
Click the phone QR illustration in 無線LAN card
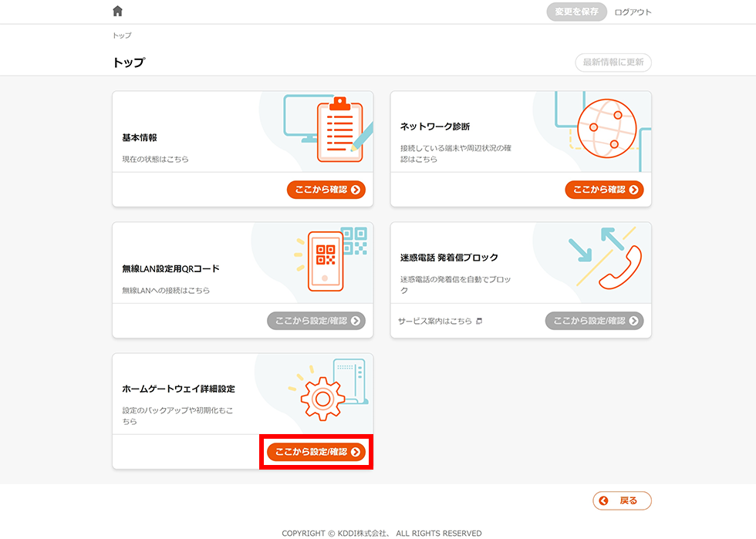pos(326,261)
